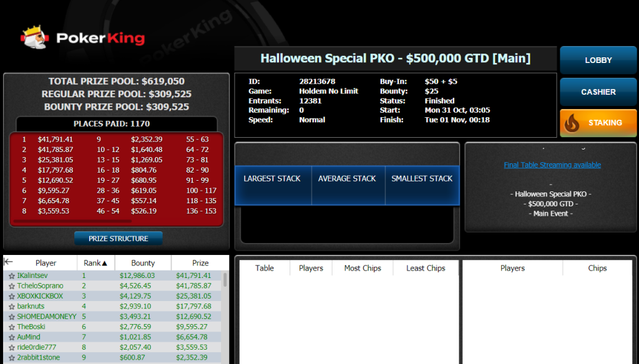Image resolution: width=639 pixels, height=364 pixels.
Task: Click status value Finished
Action: [439, 100]
